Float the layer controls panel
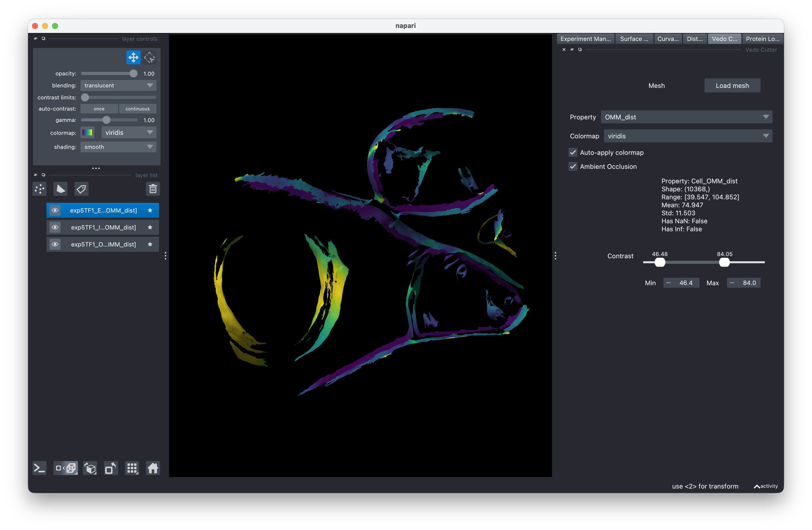 pos(43,38)
